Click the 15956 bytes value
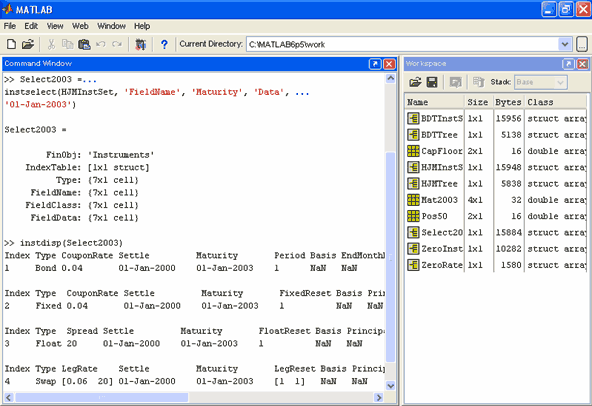Image resolution: width=592 pixels, height=406 pixels. 508,118
